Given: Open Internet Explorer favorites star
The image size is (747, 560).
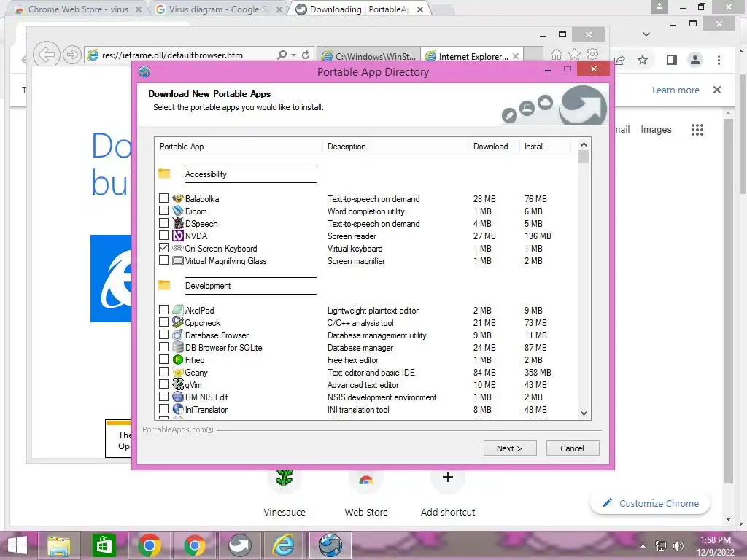Looking at the screenshot, I should 575,54.
